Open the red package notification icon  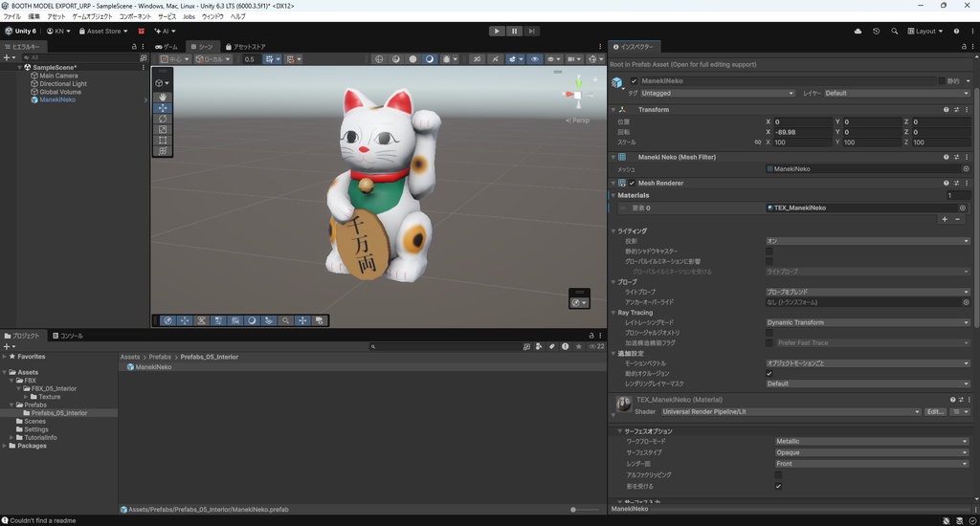(142, 32)
